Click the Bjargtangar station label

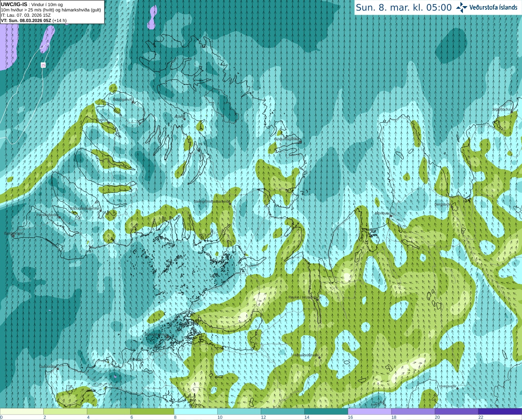click(13, 233)
